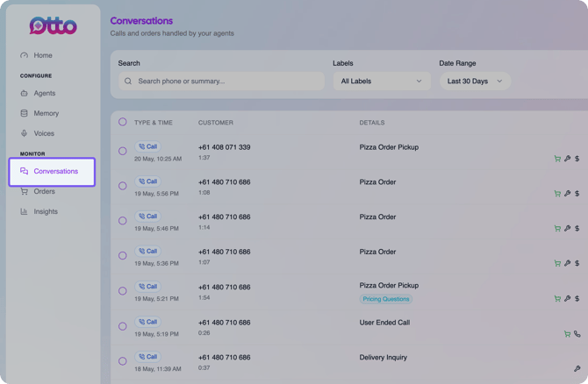The height and width of the screenshot is (384, 588).
Task: Select Conversations in the sidebar
Action: [52, 172]
